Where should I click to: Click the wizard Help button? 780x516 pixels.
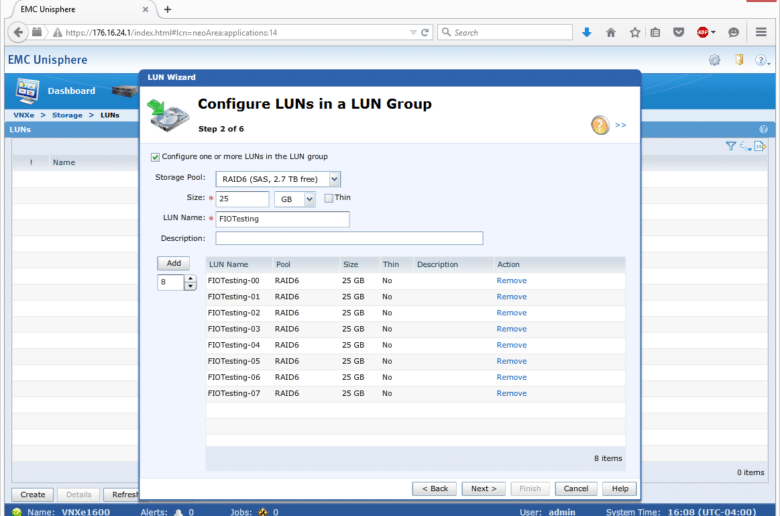(x=619, y=489)
